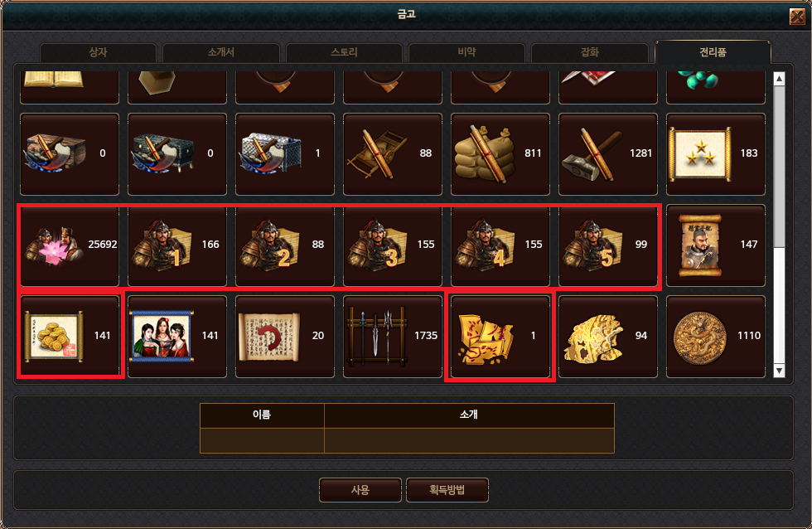The image size is (812, 529).
Task: Choose the weapon rack item with 1735
Action: [x=393, y=337]
